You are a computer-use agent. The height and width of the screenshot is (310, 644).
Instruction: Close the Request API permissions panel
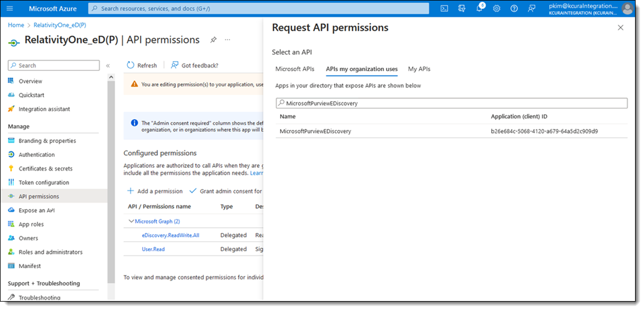[x=620, y=27]
